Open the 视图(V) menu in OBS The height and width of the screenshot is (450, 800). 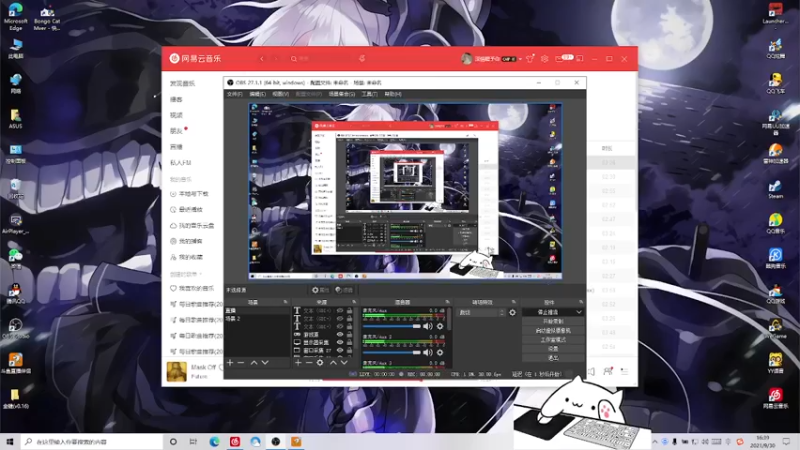[x=280, y=94]
